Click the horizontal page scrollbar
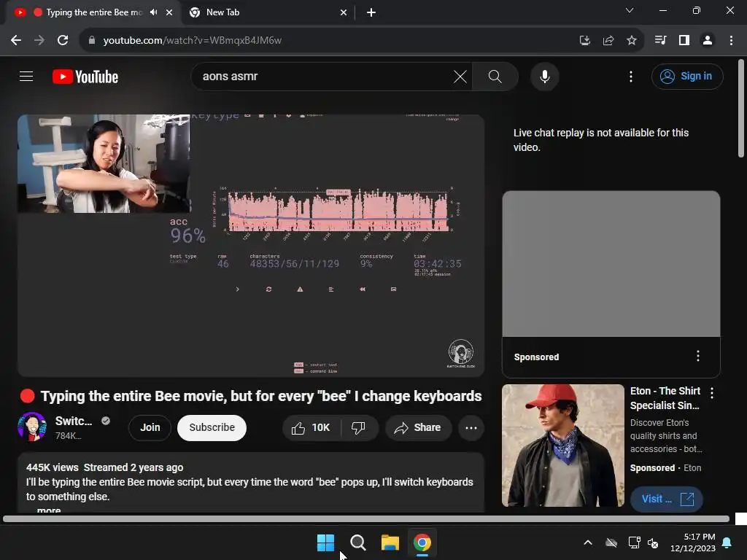747x560 pixels. point(366,519)
